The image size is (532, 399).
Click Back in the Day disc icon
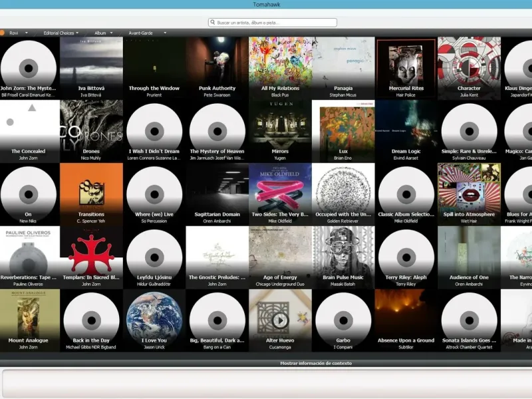(91, 321)
